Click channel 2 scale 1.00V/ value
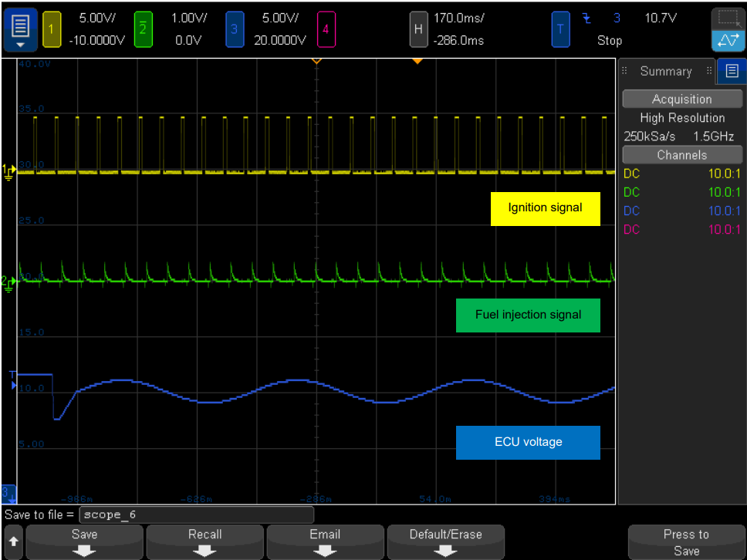747x560 pixels. click(x=188, y=18)
